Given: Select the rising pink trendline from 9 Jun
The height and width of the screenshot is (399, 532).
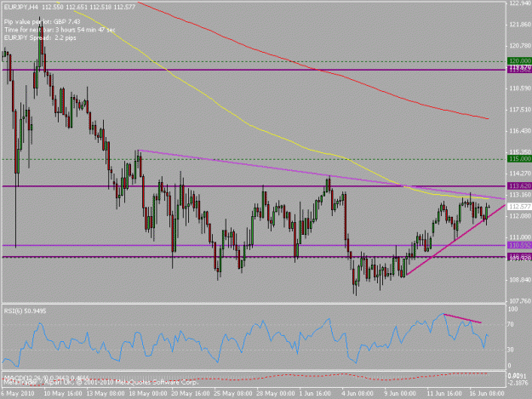Looking at the screenshot, I should (x=455, y=240).
